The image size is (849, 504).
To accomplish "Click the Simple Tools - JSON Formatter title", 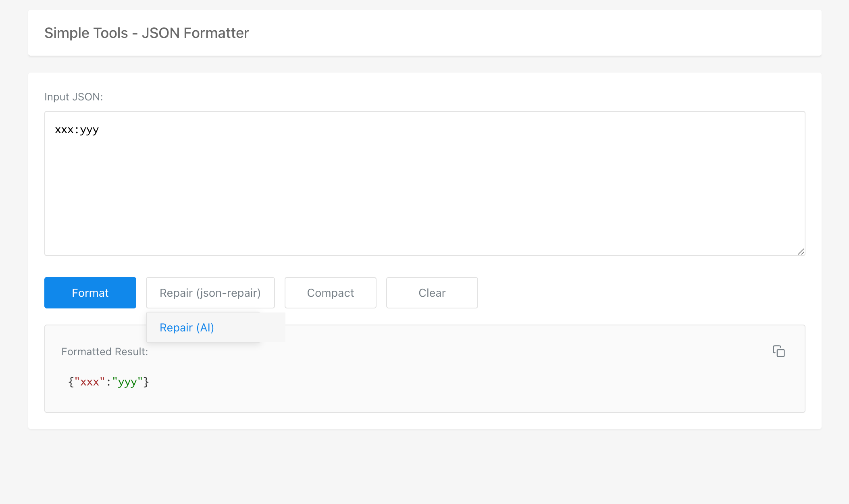I will [x=147, y=33].
